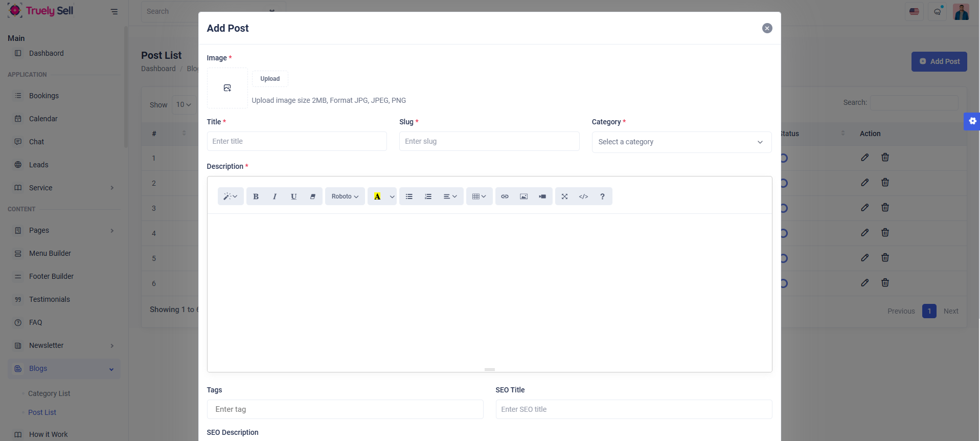Toggle full screen editor mode
The height and width of the screenshot is (441, 980).
564,196
